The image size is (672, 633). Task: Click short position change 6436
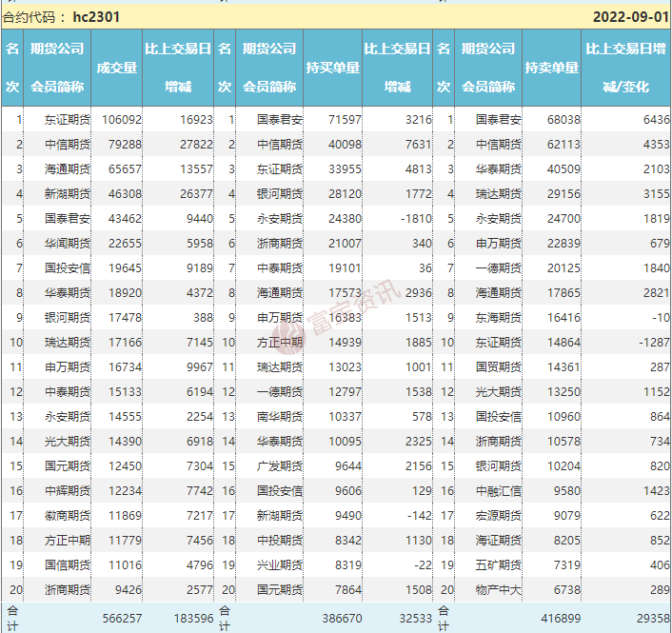click(656, 120)
